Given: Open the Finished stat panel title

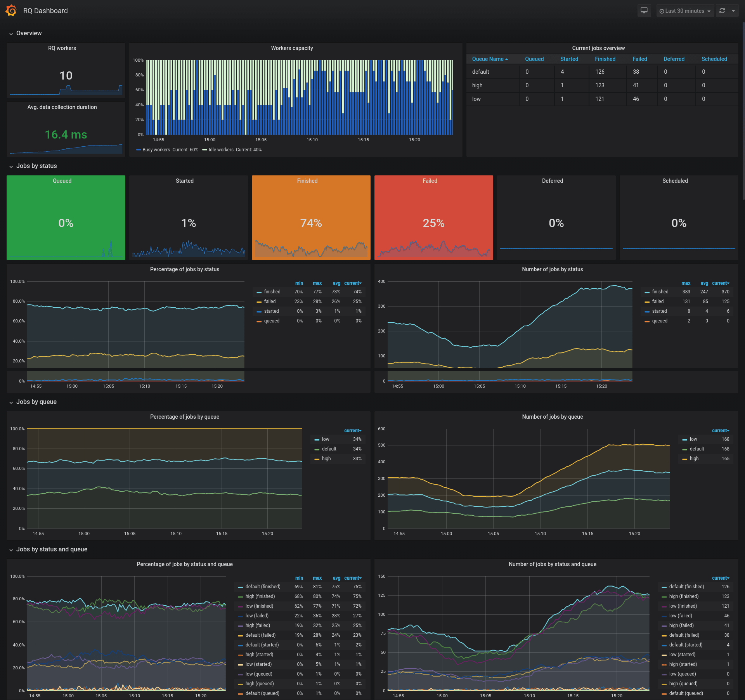Looking at the screenshot, I should [x=307, y=181].
